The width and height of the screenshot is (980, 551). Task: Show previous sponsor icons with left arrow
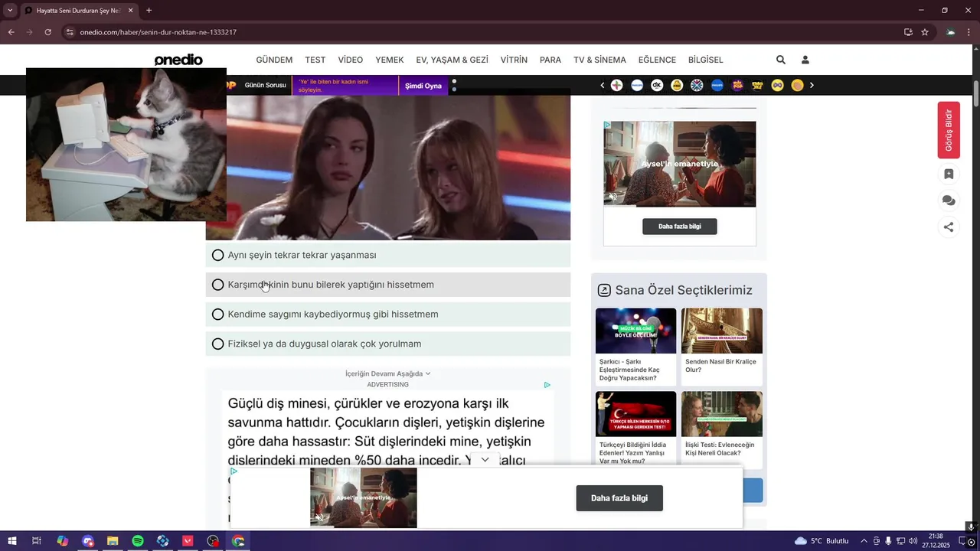603,85
